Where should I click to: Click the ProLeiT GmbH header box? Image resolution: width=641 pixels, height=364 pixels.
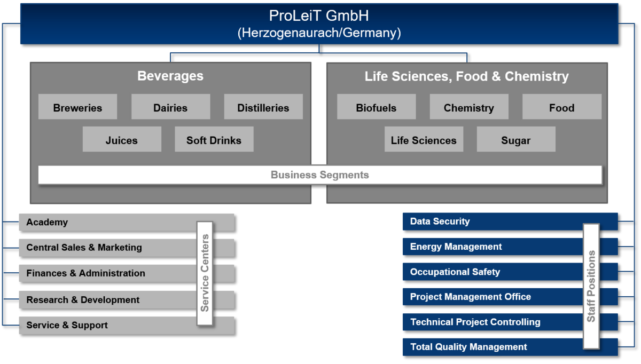click(319, 24)
